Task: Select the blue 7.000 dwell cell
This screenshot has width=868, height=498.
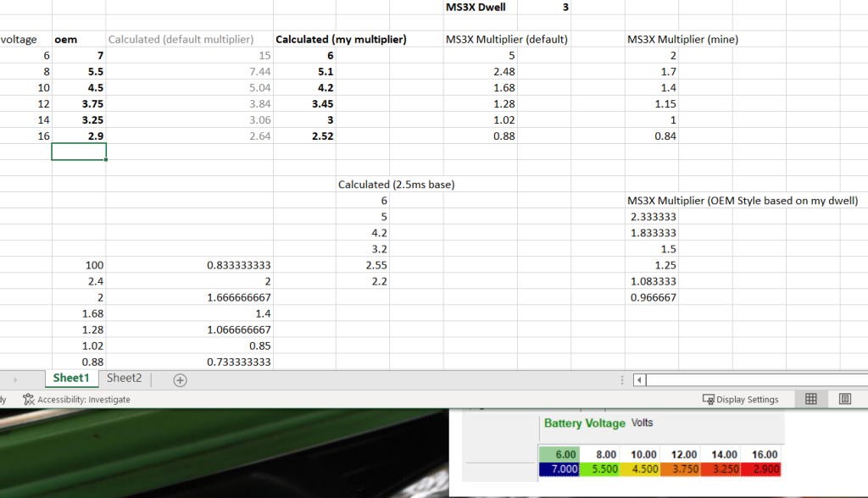Action: 559,469
